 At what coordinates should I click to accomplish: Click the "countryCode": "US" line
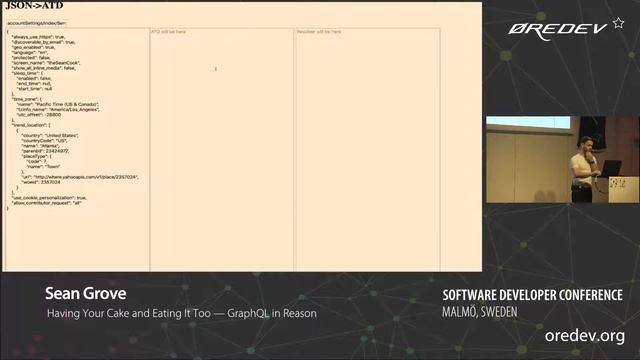point(44,140)
